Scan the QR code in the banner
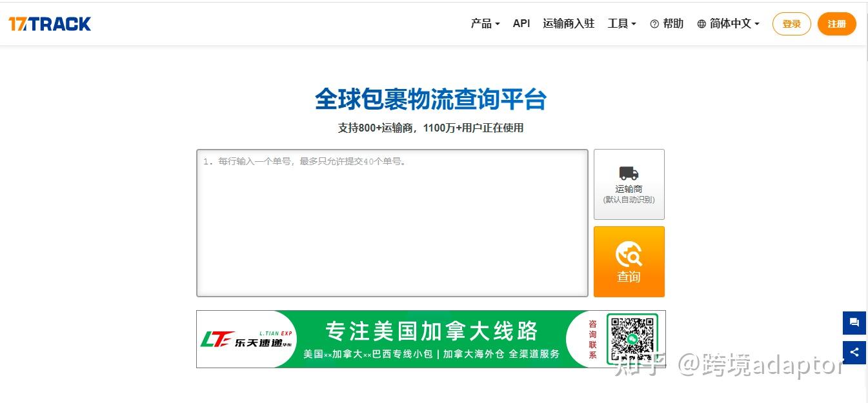 tap(632, 338)
